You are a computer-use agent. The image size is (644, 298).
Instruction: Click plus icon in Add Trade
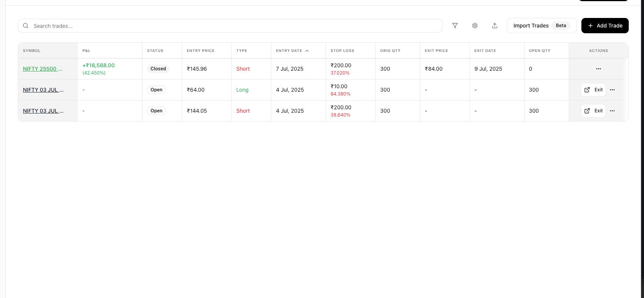591,26
